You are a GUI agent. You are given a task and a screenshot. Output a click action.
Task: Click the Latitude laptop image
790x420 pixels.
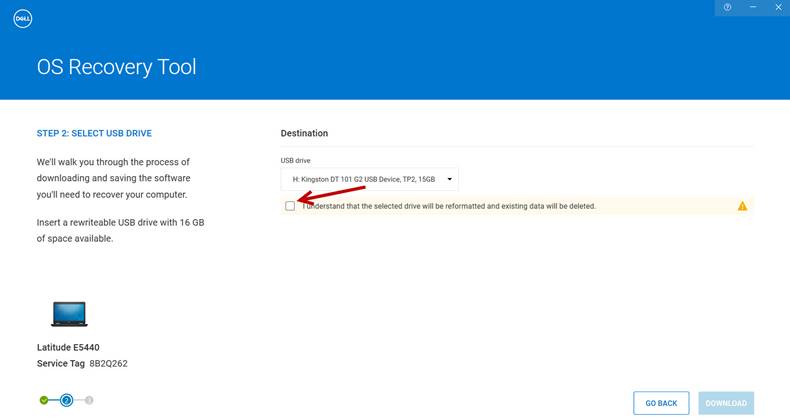(69, 314)
